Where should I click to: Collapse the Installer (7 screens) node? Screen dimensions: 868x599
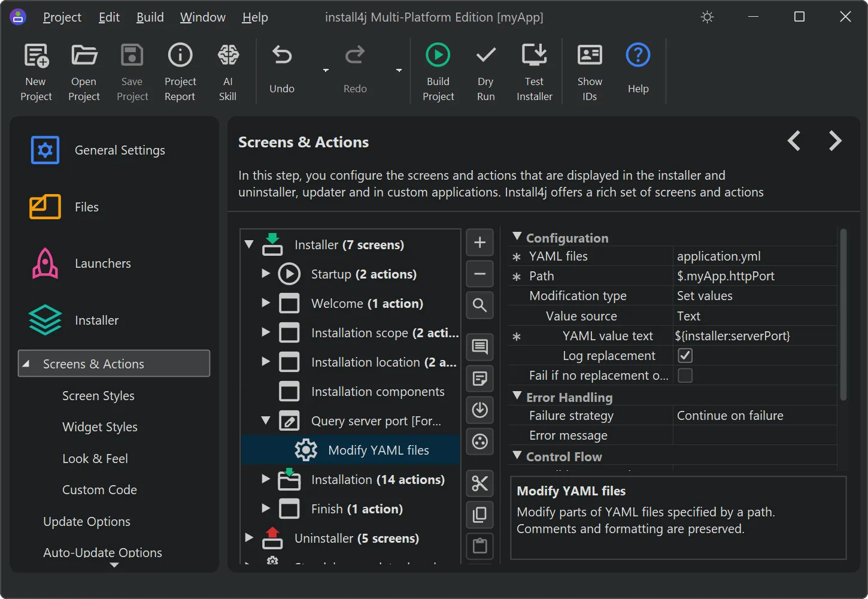249,244
